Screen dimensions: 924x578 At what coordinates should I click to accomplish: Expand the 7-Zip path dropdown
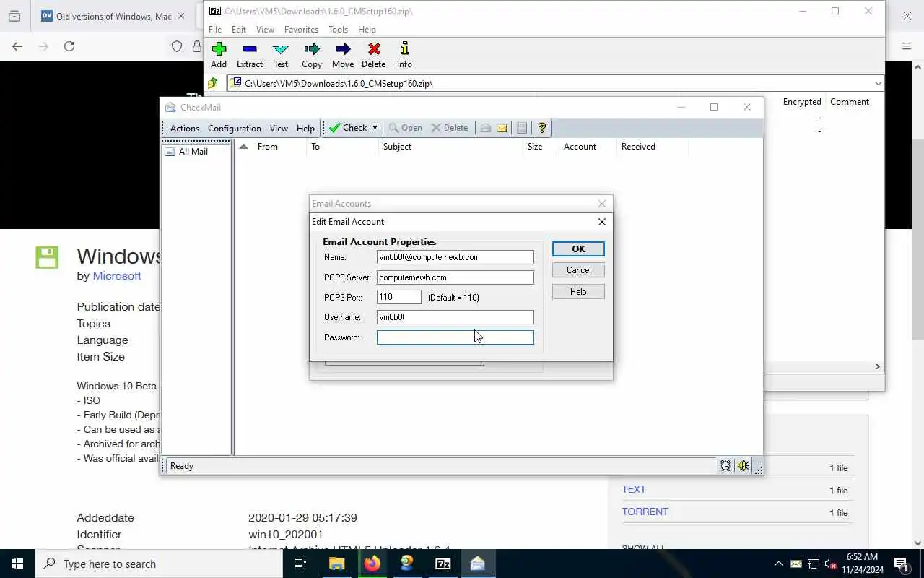coord(878,83)
